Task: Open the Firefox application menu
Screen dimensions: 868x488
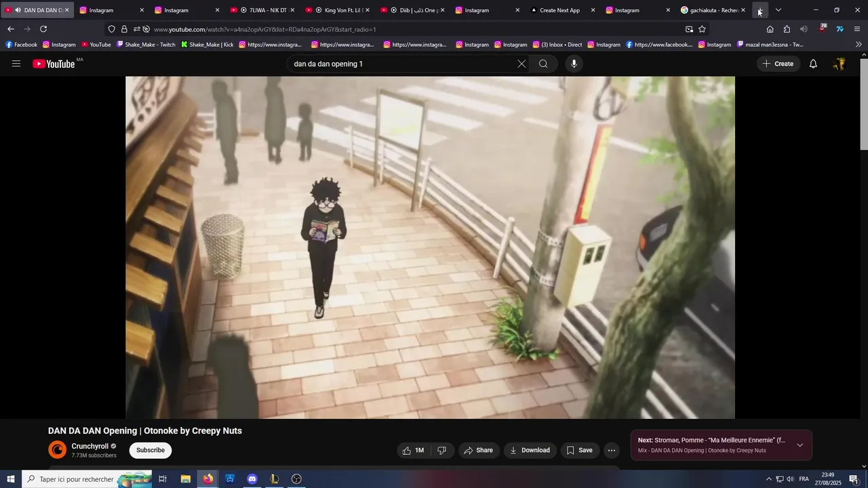Action: pos(857,29)
